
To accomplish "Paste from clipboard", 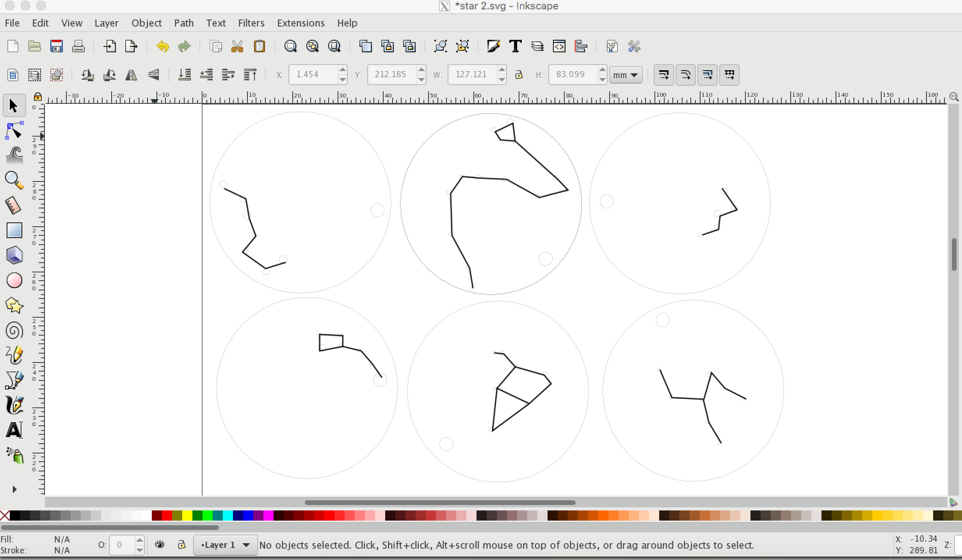I will (259, 46).
